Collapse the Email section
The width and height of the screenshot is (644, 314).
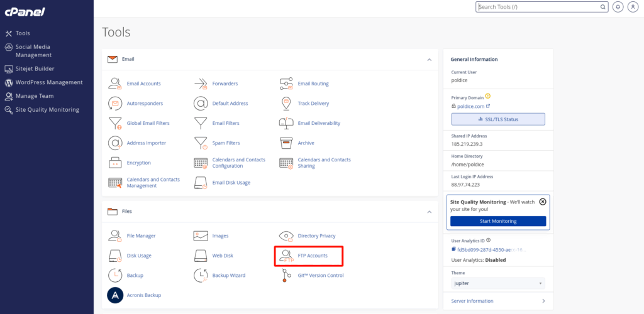click(x=430, y=60)
